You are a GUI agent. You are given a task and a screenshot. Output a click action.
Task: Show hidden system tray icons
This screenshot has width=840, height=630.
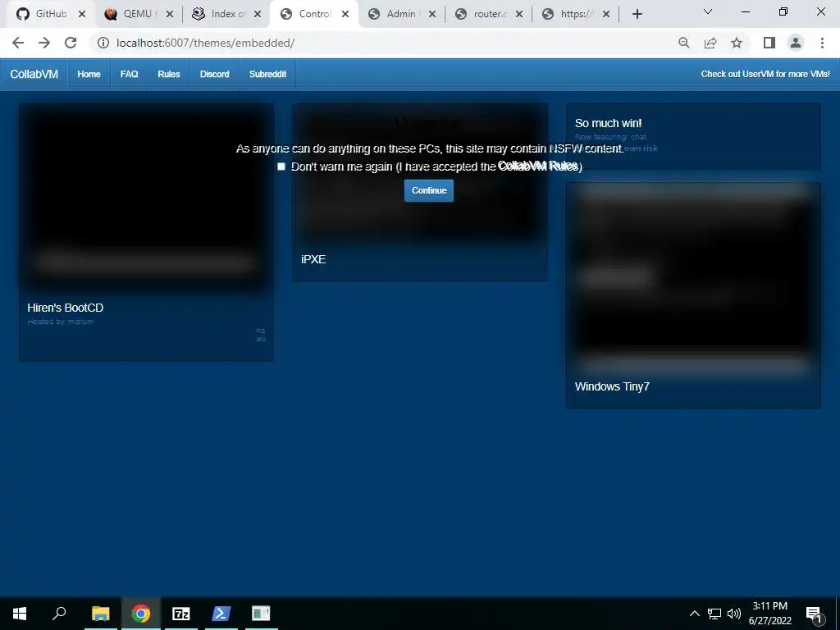tap(694, 614)
